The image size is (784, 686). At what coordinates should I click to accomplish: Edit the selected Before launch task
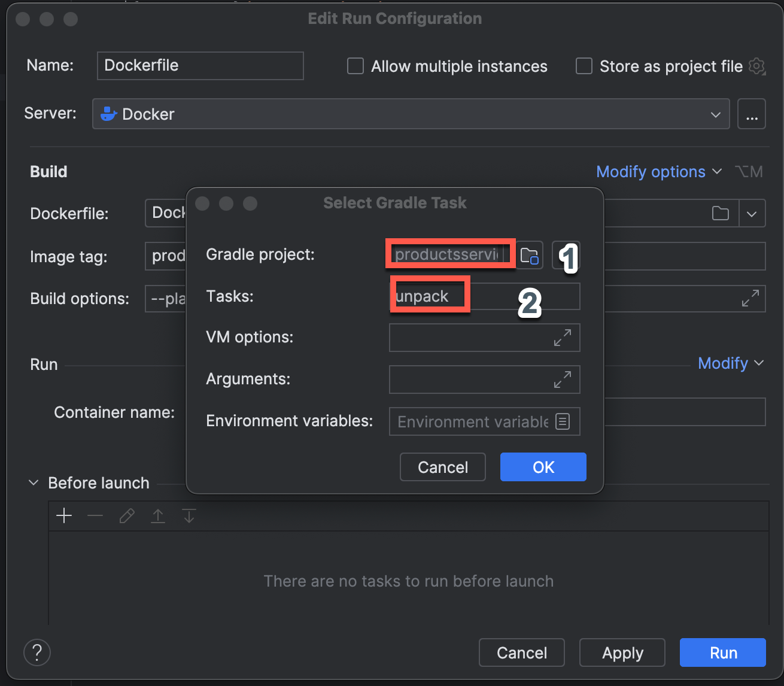click(x=127, y=515)
